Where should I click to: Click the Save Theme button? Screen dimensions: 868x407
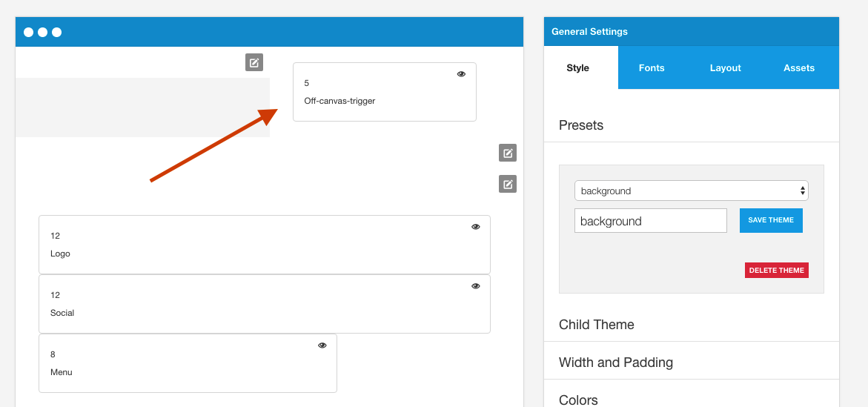pos(771,220)
